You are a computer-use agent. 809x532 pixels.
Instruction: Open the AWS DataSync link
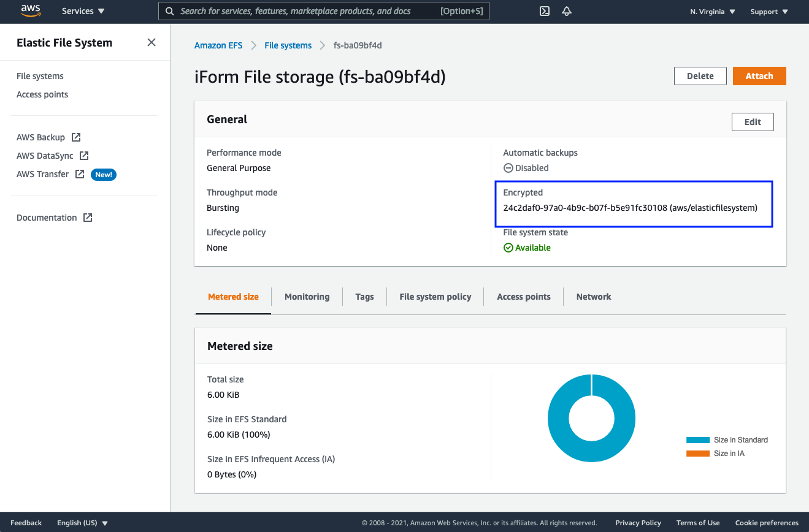tap(45, 156)
